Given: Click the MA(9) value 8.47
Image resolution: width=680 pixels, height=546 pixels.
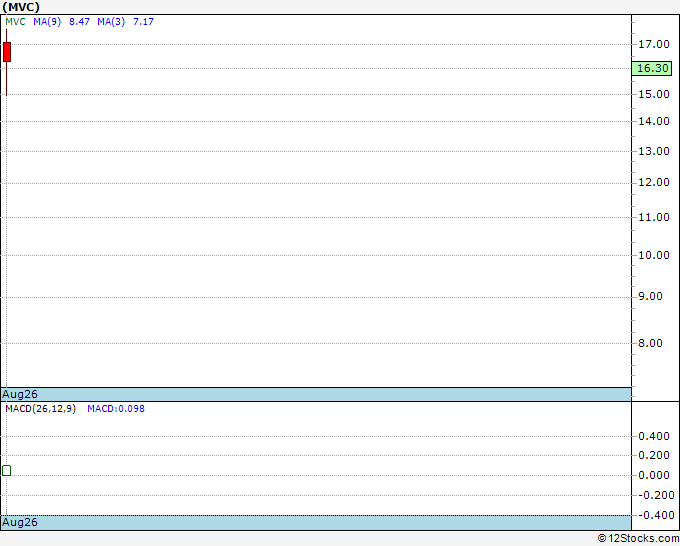Looking at the screenshot, I should 79,22.
